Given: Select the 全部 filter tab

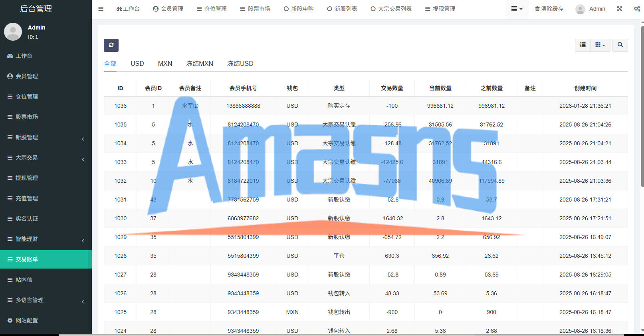Looking at the screenshot, I should [110, 63].
